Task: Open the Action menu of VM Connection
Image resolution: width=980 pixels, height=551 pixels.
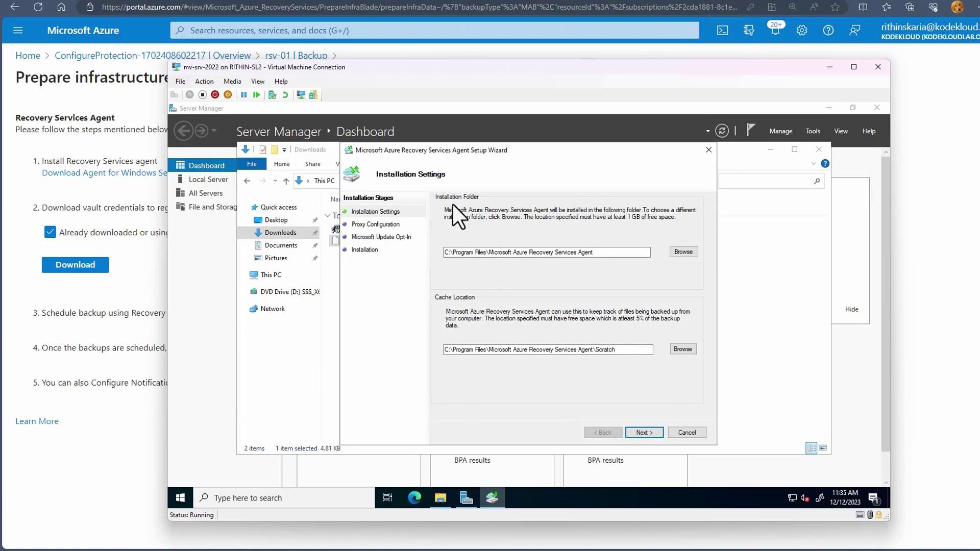Action: [204, 81]
